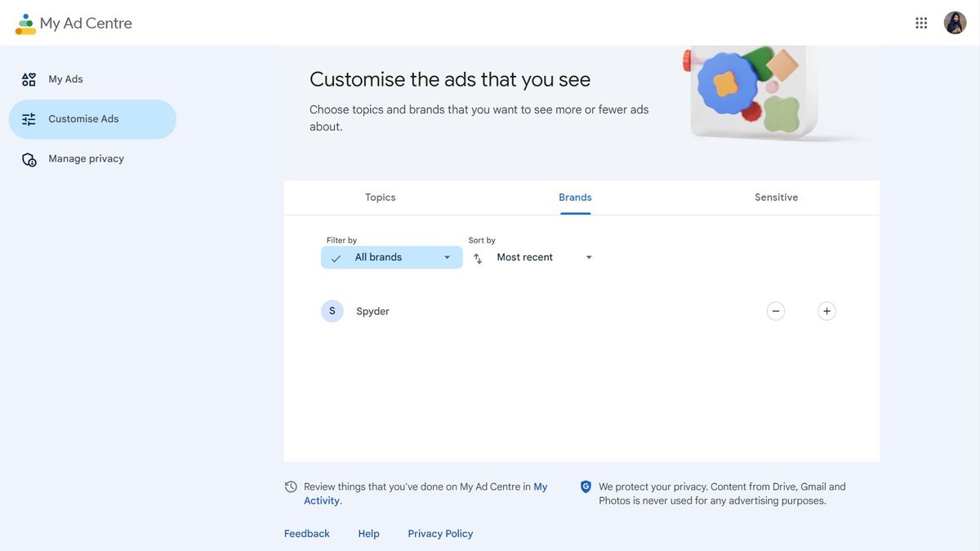This screenshot has width=980, height=551.
Task: Click the minus control to see fewer Spyder ads
Action: pyautogui.click(x=774, y=310)
